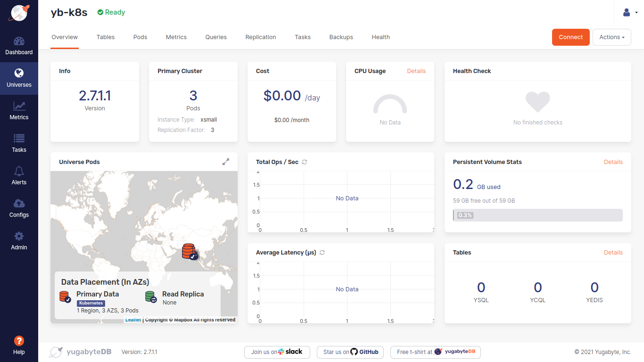Screen dimensions: 644x362
Task: Click Star us on GitHub button
Action: pyautogui.click(x=350, y=352)
